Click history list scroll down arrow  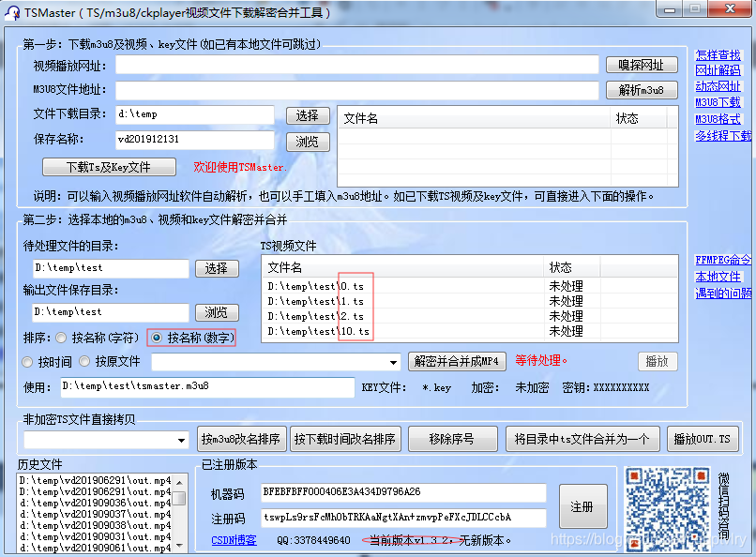[x=179, y=546]
